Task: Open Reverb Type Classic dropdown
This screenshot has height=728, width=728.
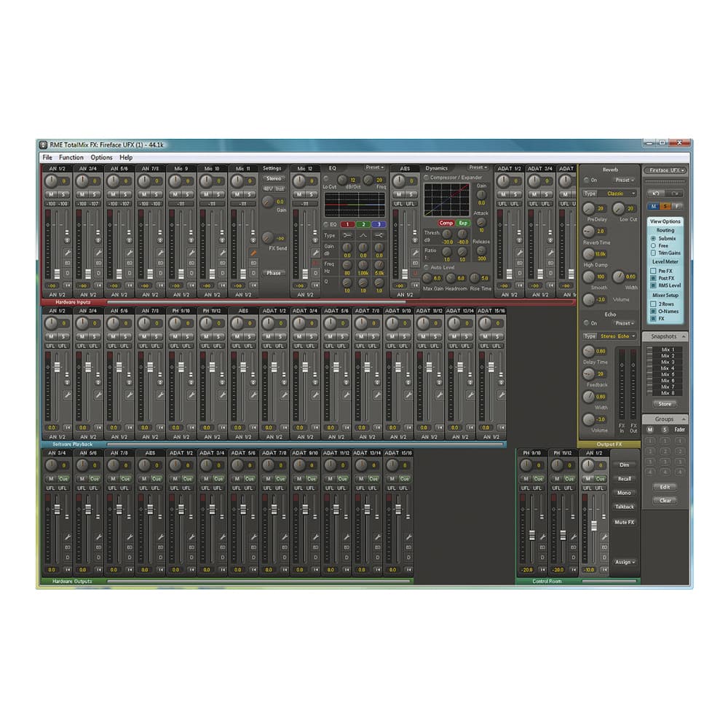Action: 617,193
